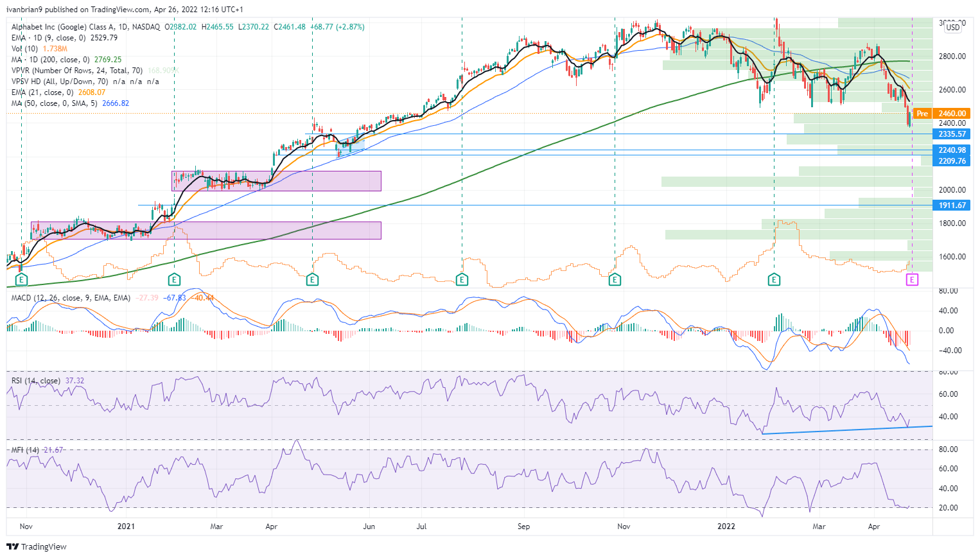
Task: Click the 2335.57 price level label
Action: pos(952,134)
